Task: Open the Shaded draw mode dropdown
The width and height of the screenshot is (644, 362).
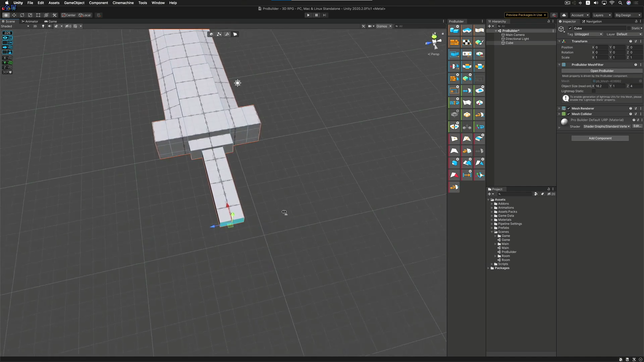Action: click(15, 26)
